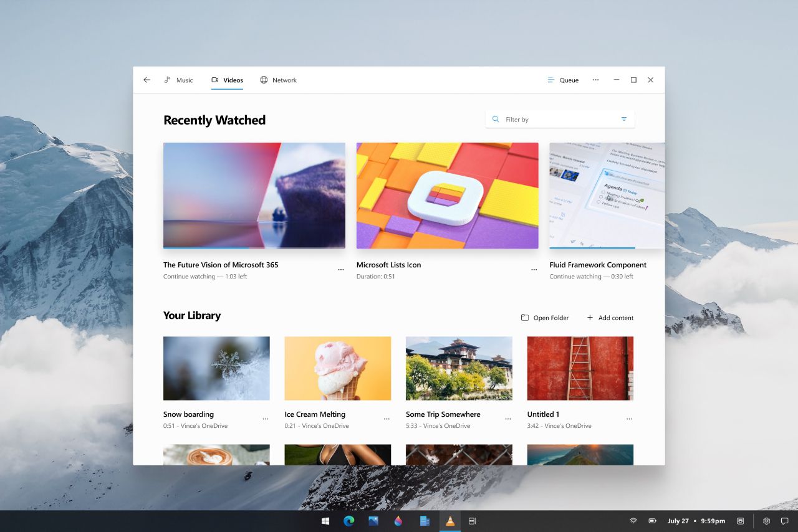Click the Ice Cream Melting title
Screen dimensions: 798x532
click(315, 414)
